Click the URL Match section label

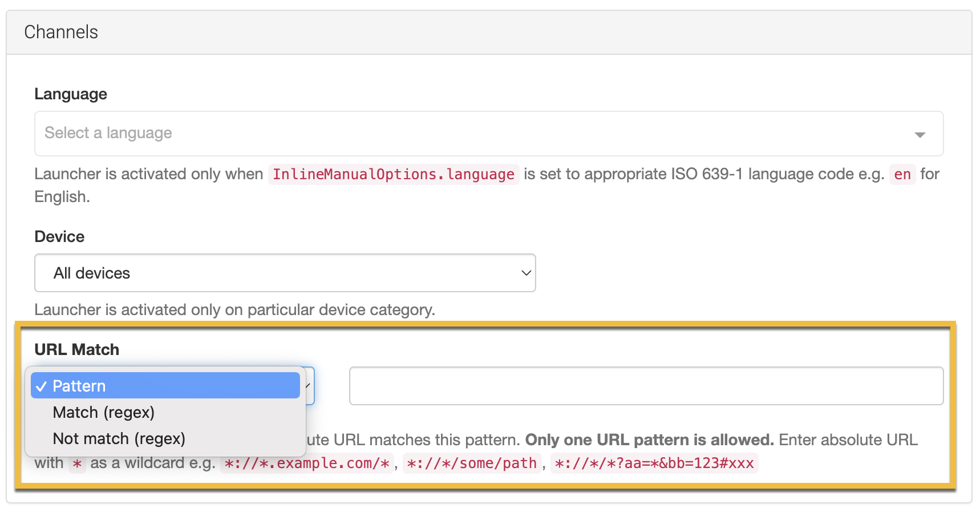coord(76,349)
